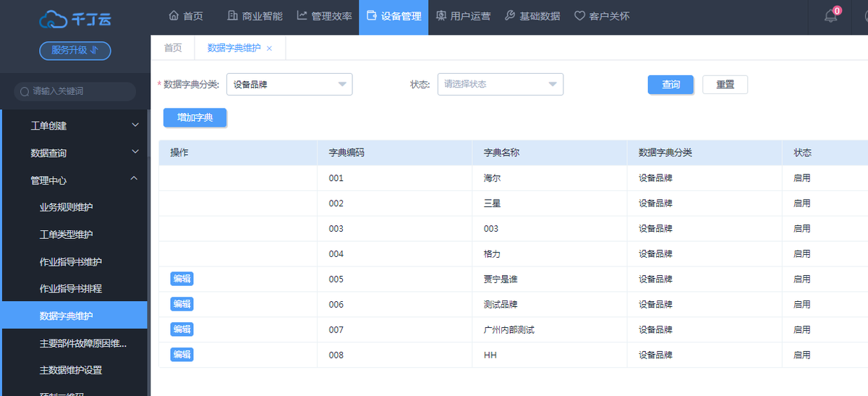
Task: Click the search magnifier icon in sidebar
Action: tap(25, 91)
